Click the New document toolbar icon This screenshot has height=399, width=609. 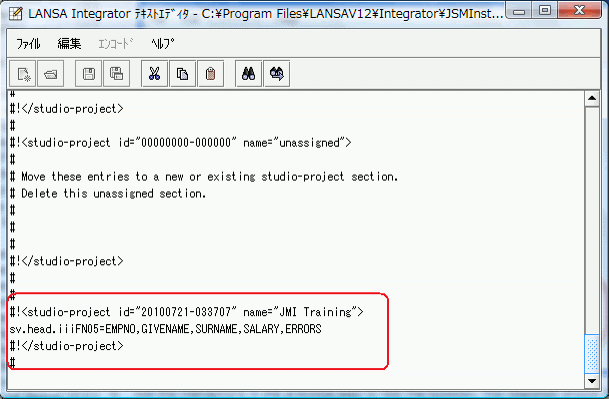23,73
